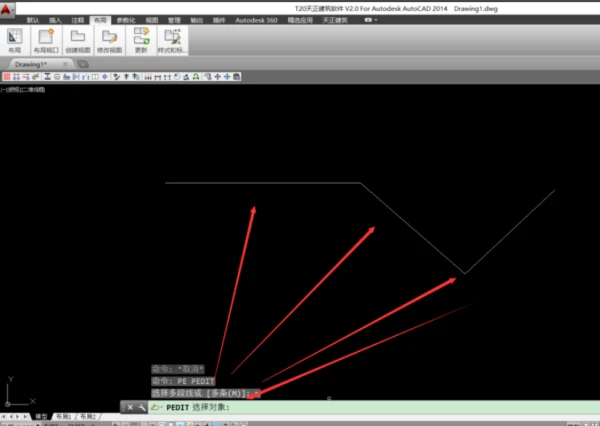600x426 pixels.
Task: Open a new drawing tab
Action: click(x=83, y=64)
